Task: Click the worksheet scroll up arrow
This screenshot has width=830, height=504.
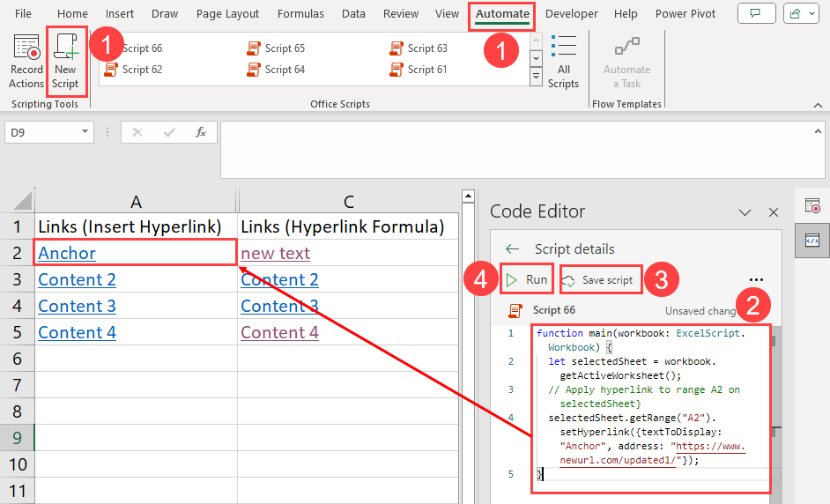Action: (468, 196)
